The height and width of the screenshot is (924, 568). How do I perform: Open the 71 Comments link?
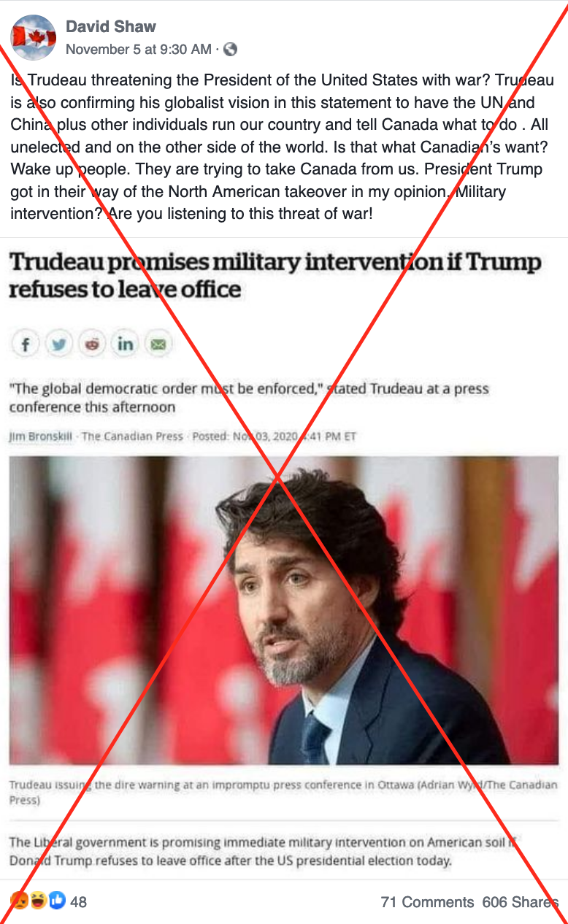point(427,902)
